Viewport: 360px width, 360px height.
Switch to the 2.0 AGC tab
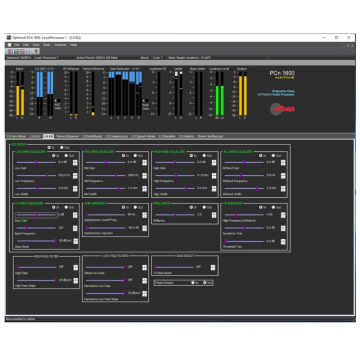pos(35,136)
